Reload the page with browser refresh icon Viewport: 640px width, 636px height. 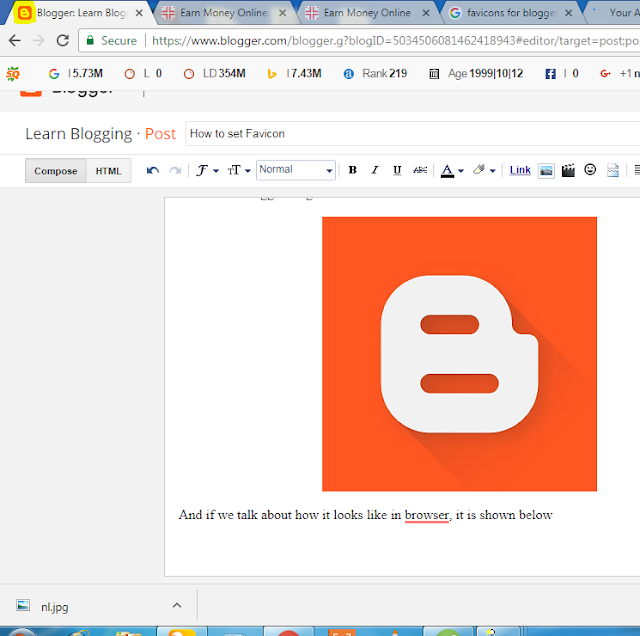(63, 41)
